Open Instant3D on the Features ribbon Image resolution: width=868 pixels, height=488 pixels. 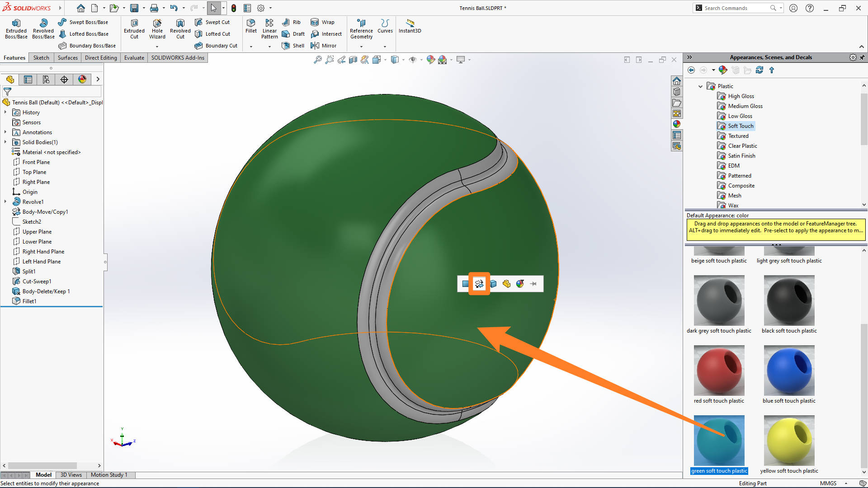pos(410,26)
